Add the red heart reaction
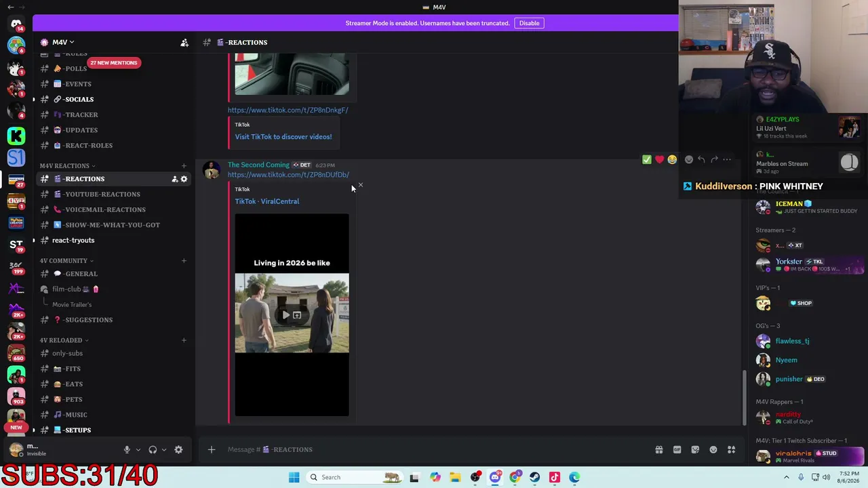868x488 pixels. [x=659, y=160]
